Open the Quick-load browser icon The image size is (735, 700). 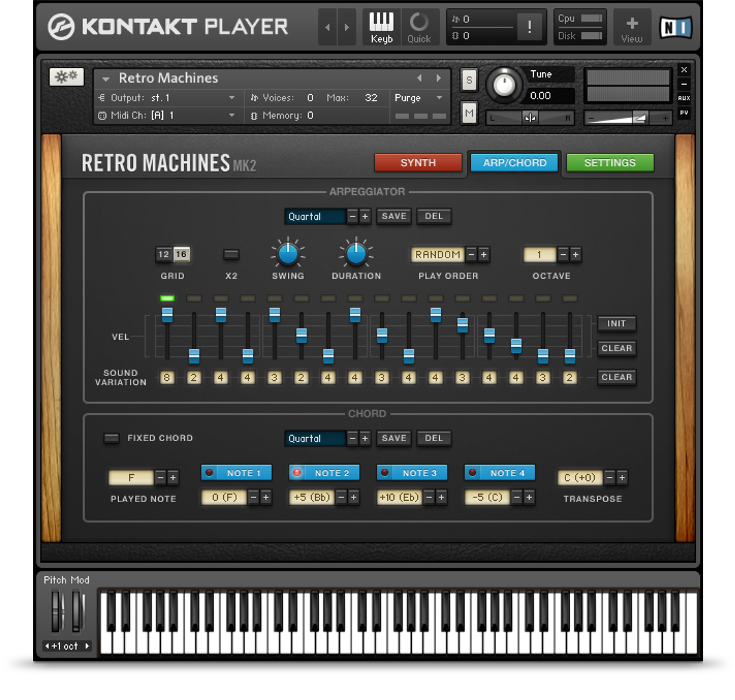click(419, 27)
